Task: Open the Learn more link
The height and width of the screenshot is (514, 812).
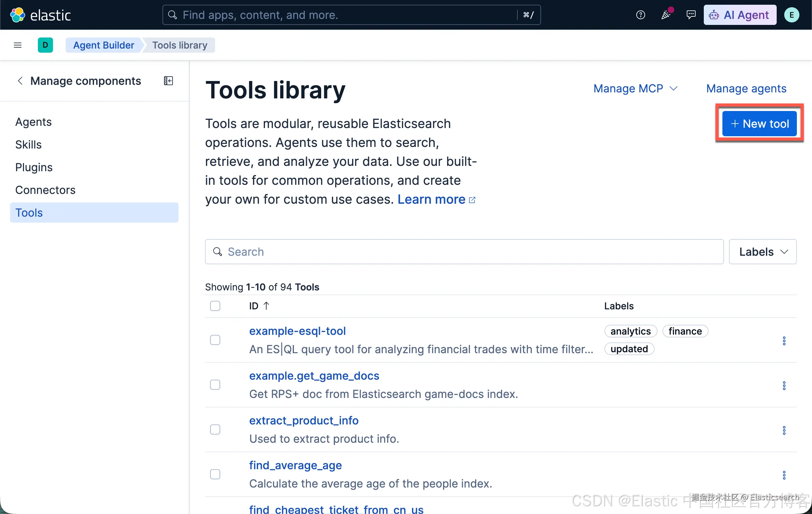Action: point(436,200)
